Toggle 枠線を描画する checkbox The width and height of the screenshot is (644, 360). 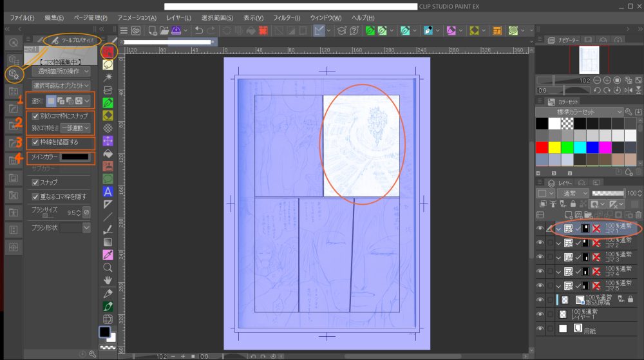coord(36,142)
